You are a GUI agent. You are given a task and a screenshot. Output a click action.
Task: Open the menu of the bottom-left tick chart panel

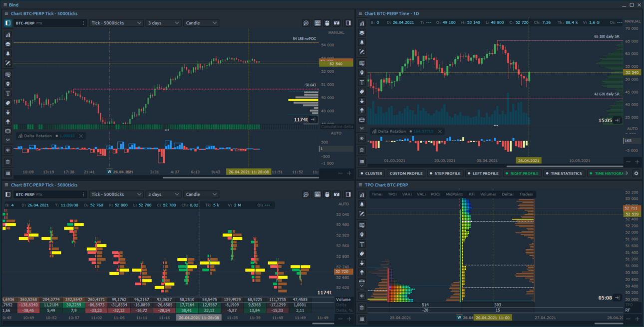pyautogui.click(x=5, y=185)
